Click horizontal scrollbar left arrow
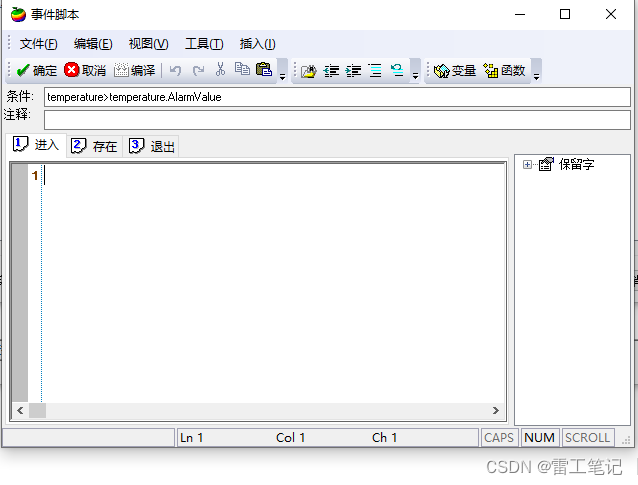The image size is (638, 485). click(x=20, y=411)
